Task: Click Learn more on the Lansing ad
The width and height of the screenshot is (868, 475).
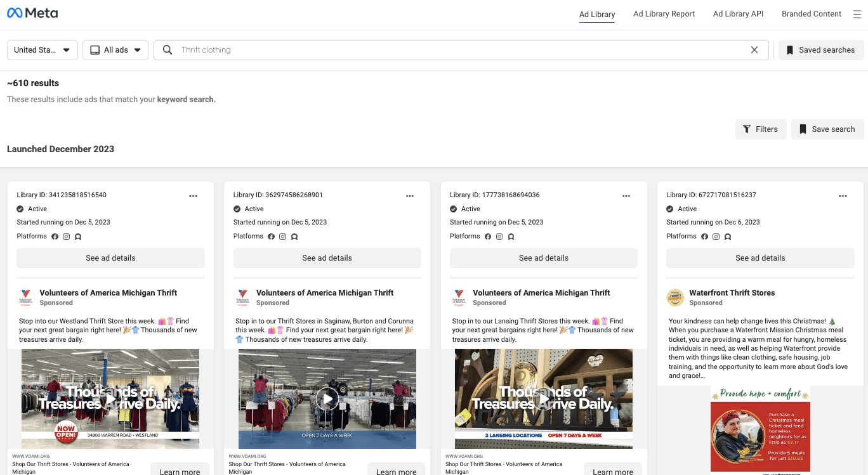Action: click(613, 470)
